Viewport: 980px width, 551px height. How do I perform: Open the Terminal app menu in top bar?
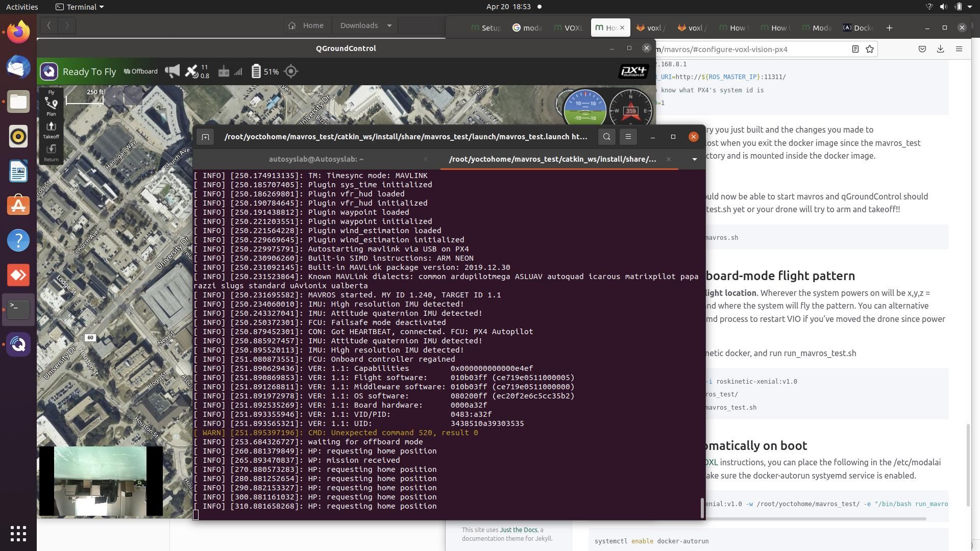(x=79, y=7)
